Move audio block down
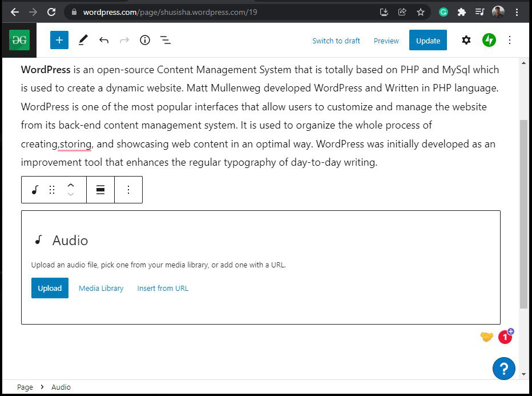 [71, 194]
